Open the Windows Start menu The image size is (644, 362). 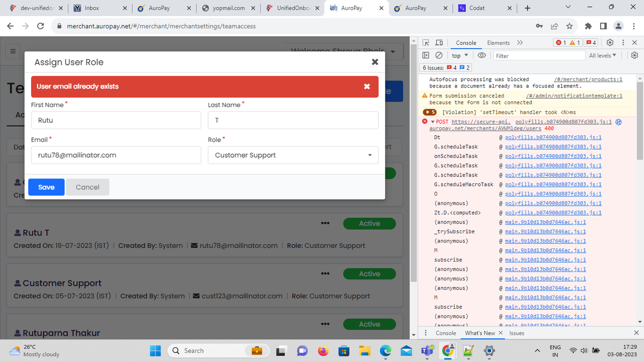[x=155, y=350]
